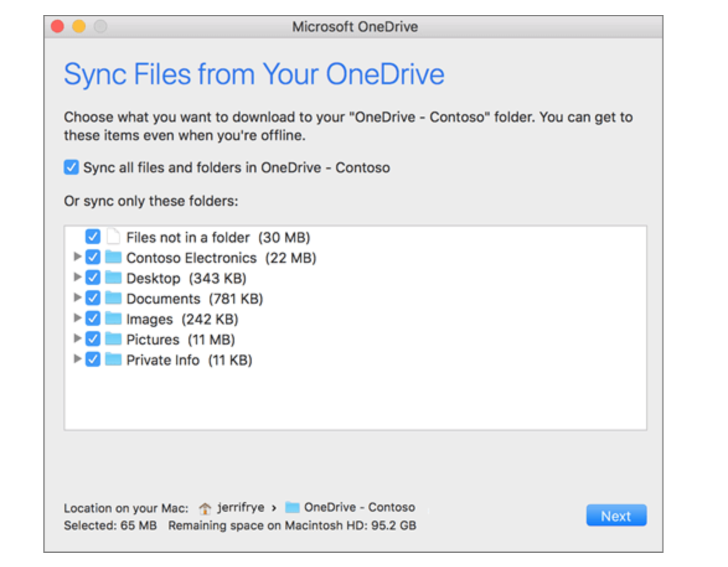Image resolution: width=728 pixels, height=567 pixels.
Task: Uncheck Sync all files and folders checkbox
Action: 71,167
